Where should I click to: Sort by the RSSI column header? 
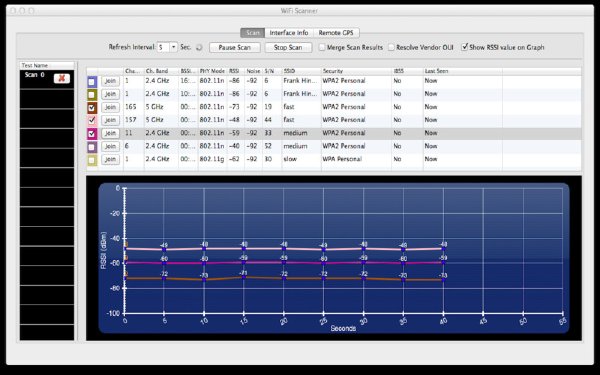click(236, 71)
